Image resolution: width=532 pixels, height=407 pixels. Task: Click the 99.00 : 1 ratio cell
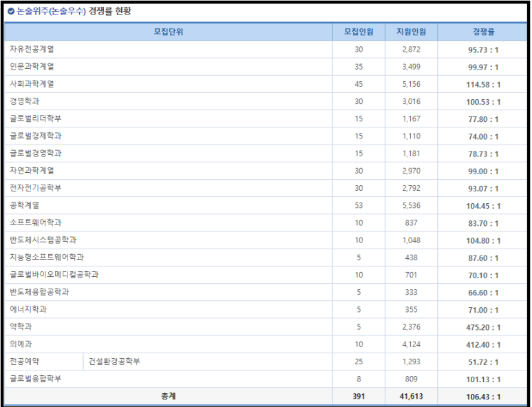[483, 171]
